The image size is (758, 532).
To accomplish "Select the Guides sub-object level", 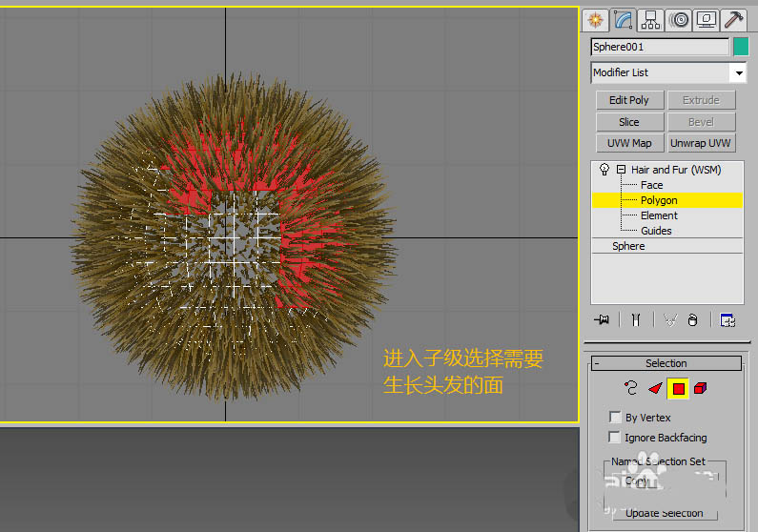I will point(656,231).
